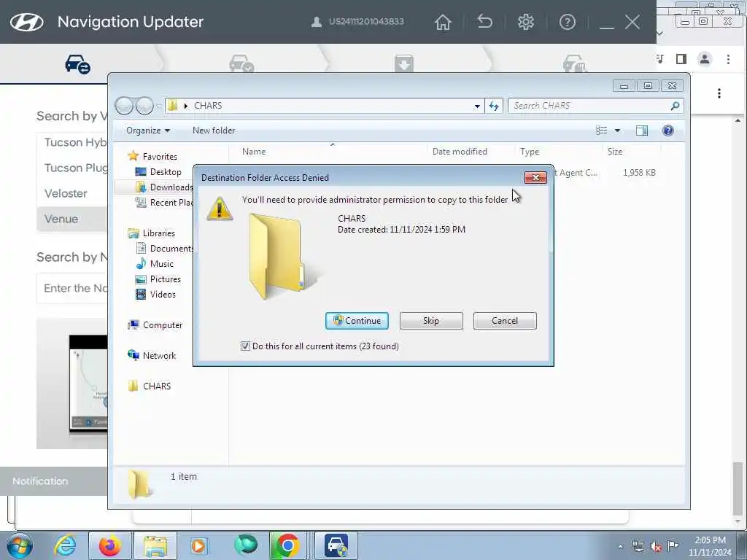This screenshot has width=747, height=560.
Task: Click the Search CHARS field
Action: click(595, 106)
